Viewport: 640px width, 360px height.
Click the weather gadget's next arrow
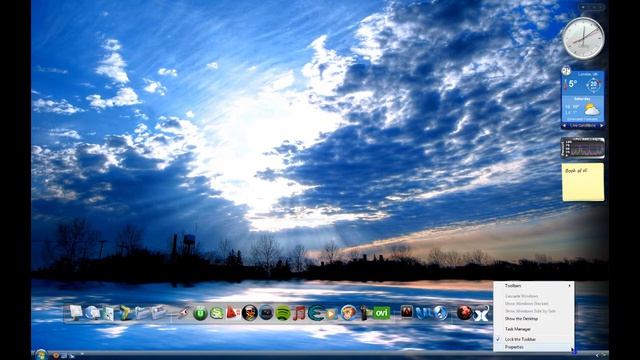tap(601, 126)
